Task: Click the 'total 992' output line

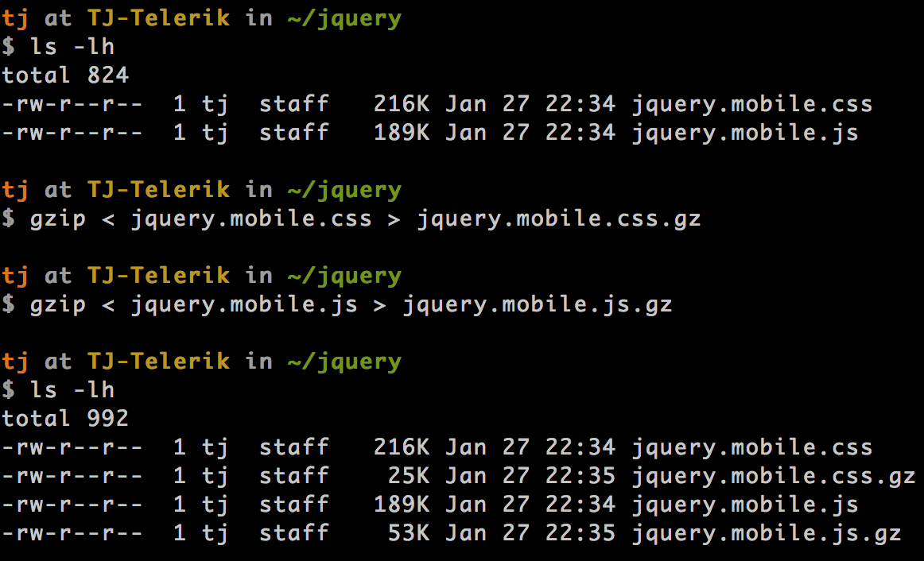Action: (x=65, y=419)
